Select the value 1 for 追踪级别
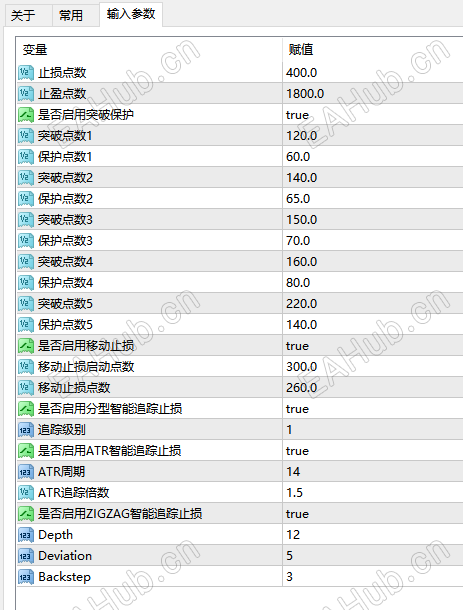This screenshot has width=463, height=610. (x=289, y=430)
